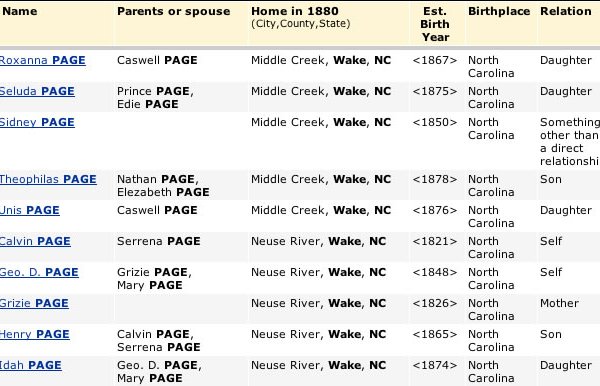This screenshot has height=386, width=600.
Task: Click the Birthplace column header
Action: click(499, 11)
